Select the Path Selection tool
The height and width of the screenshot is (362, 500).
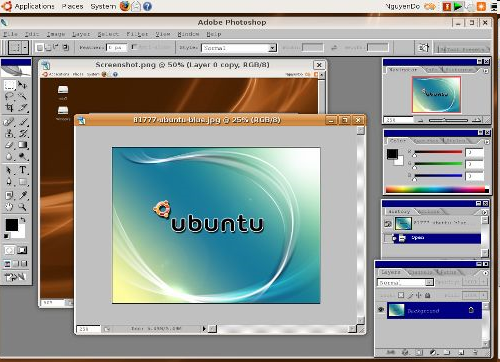(x=9, y=170)
